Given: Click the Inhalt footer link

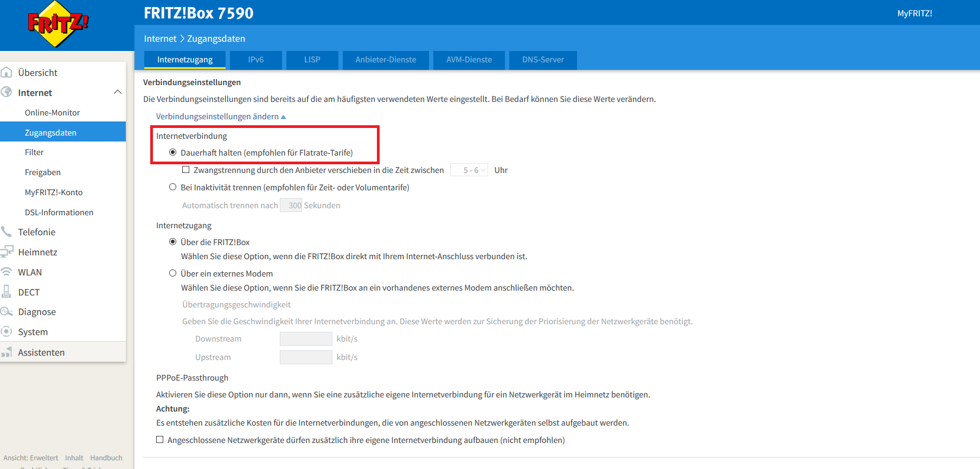Looking at the screenshot, I should pos(74,458).
